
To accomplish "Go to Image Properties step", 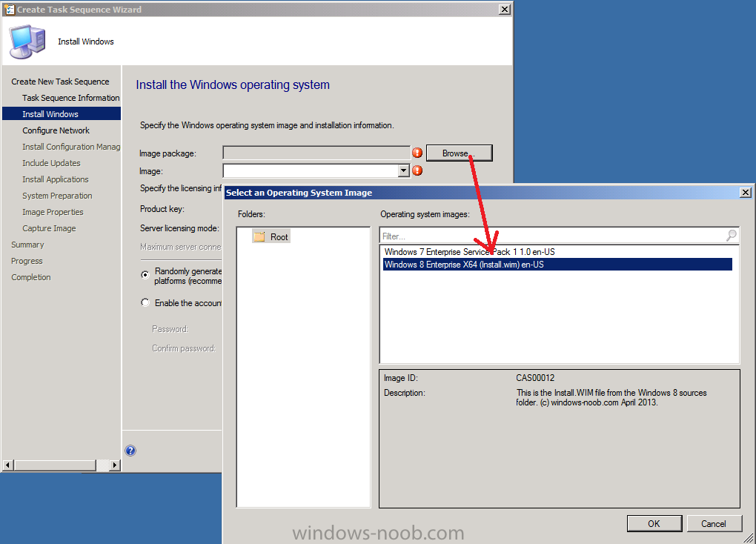I will 53,212.
